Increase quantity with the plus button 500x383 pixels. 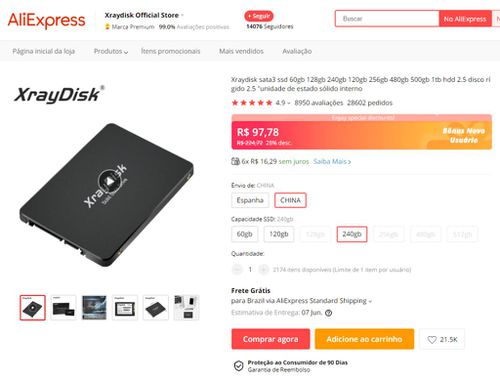(x=263, y=269)
